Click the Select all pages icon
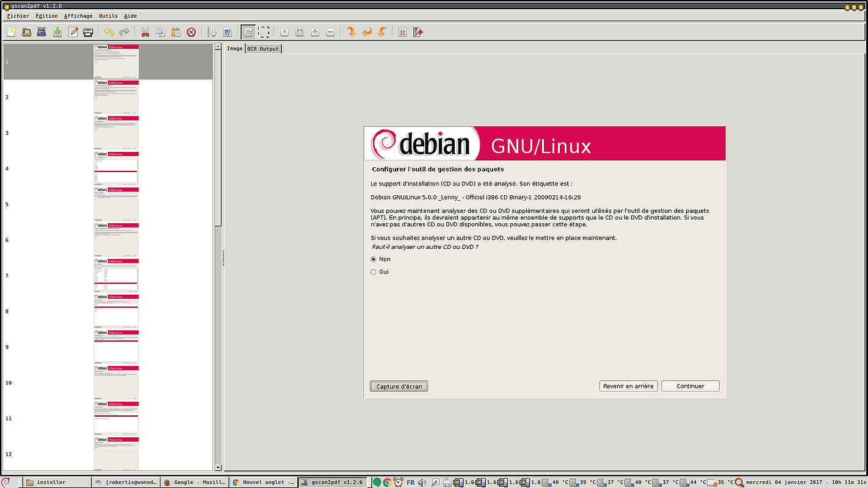The image size is (868, 488). [x=227, y=32]
